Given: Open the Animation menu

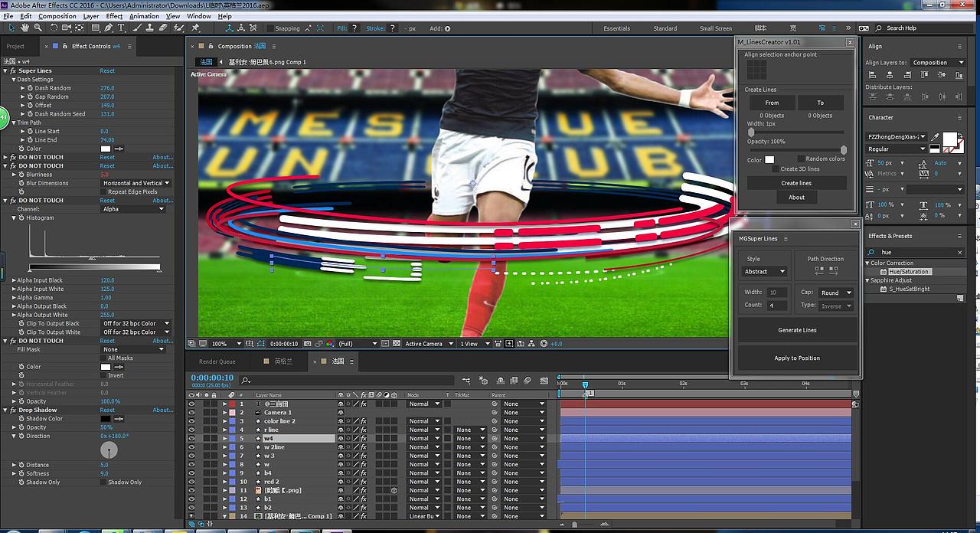Looking at the screenshot, I should coord(144,16).
